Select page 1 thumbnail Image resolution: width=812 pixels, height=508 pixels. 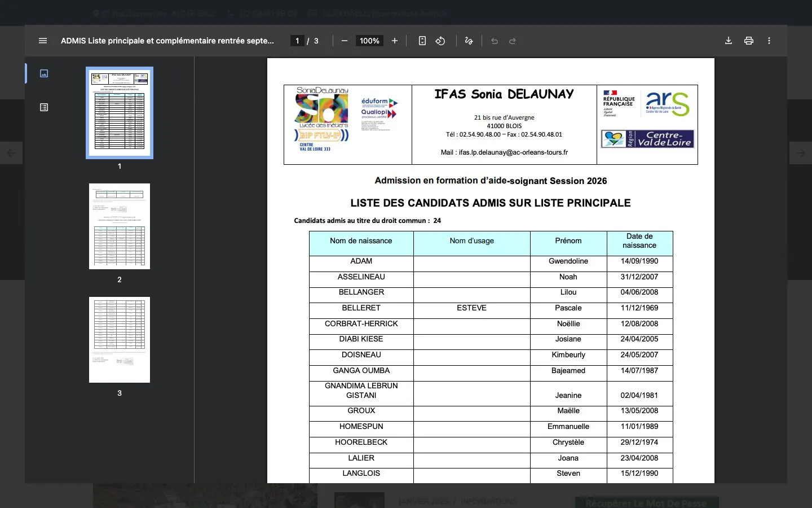pos(120,113)
